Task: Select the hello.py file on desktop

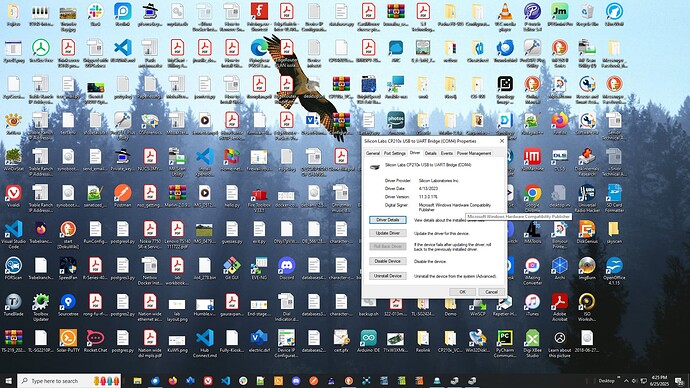Action: point(231,196)
